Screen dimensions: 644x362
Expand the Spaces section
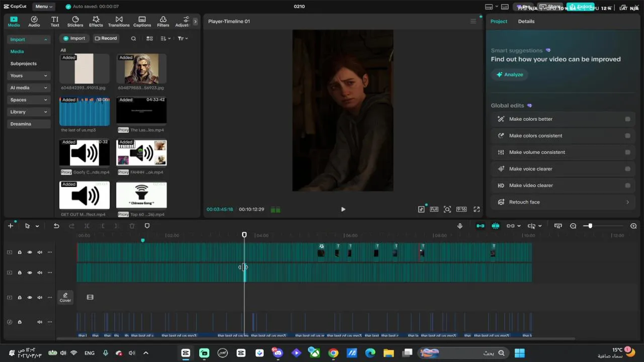[x=29, y=100]
